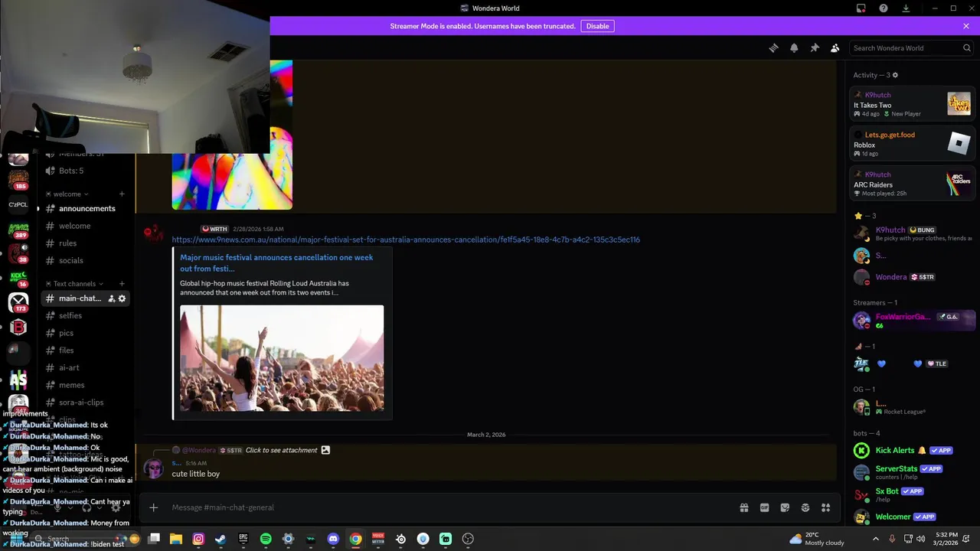The image size is (980, 551).
Task: Open the Inbox icon in the title bar
Action: coord(861,8)
